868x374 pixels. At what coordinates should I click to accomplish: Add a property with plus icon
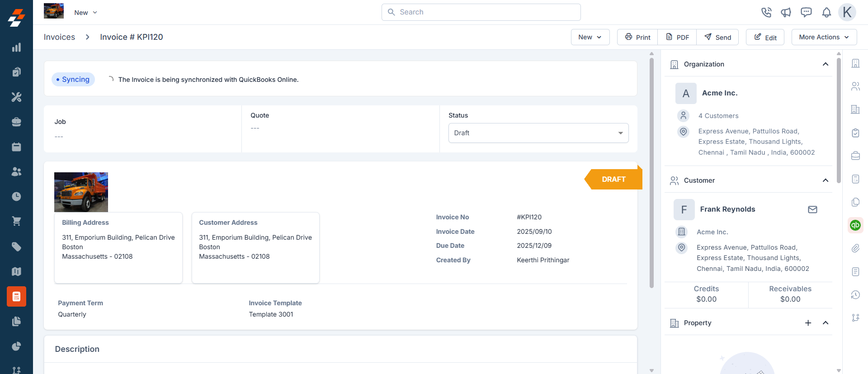808,323
